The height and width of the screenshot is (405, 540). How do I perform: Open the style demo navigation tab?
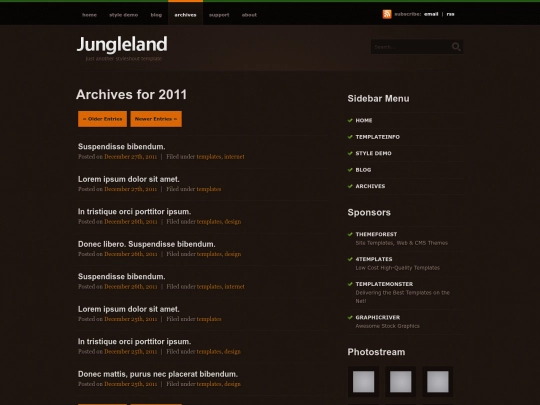[124, 15]
